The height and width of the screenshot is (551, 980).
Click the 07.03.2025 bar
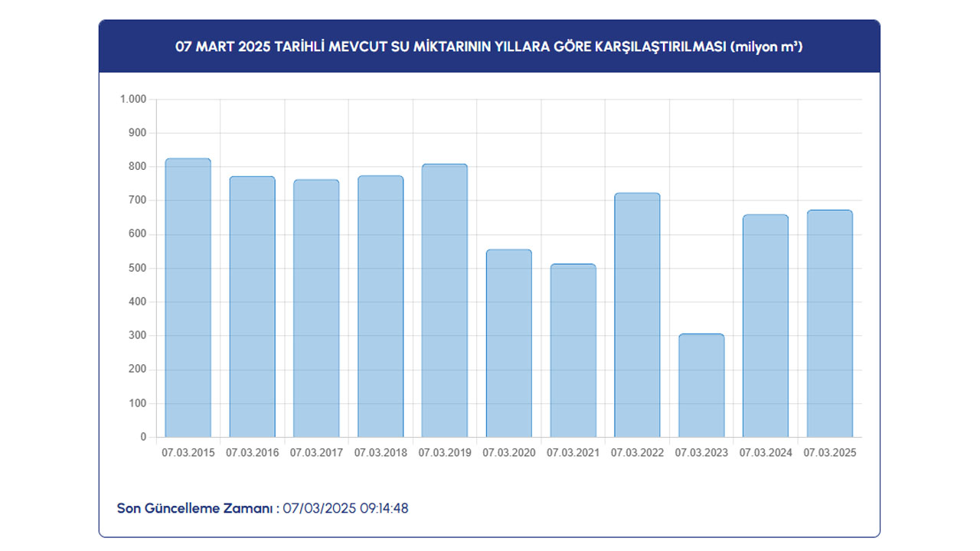829,324
